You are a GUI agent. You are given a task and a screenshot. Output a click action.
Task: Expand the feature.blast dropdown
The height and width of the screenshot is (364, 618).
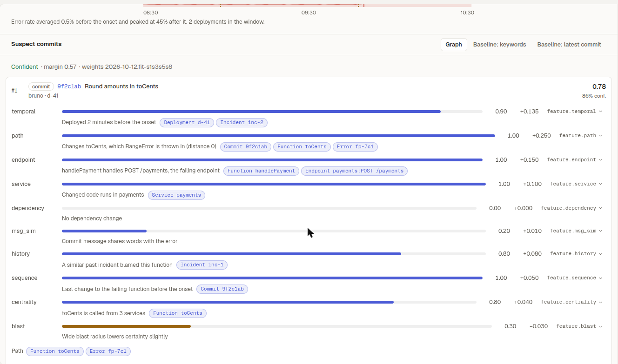coord(579,326)
